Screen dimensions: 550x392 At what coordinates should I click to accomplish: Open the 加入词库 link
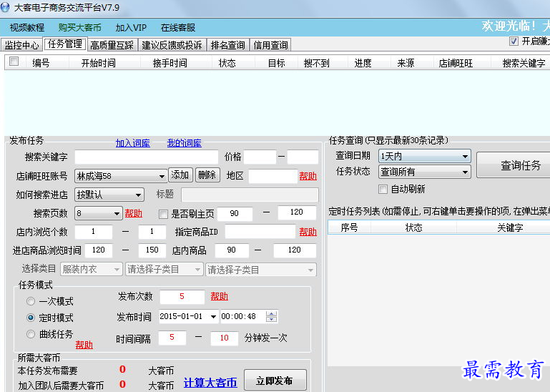[x=132, y=143]
